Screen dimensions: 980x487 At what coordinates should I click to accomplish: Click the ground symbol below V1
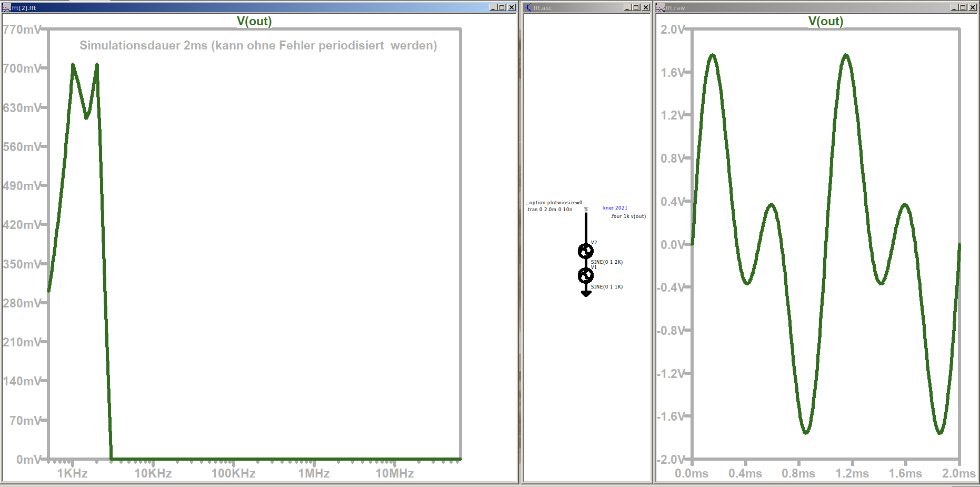pos(586,293)
